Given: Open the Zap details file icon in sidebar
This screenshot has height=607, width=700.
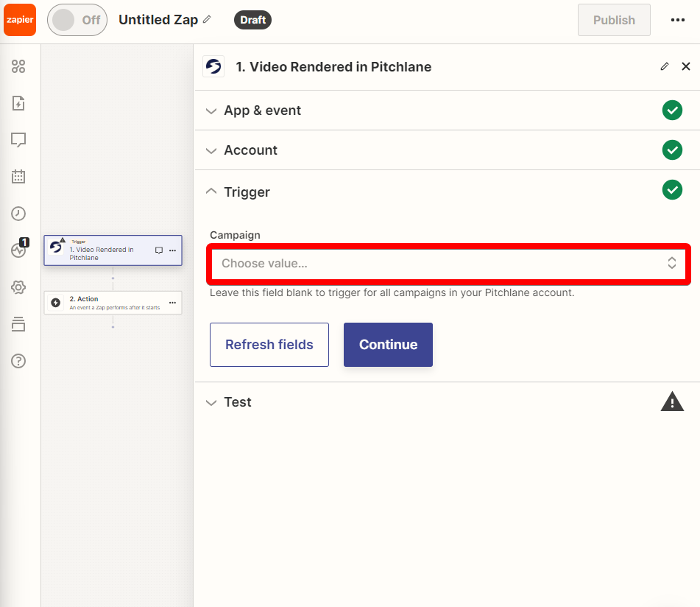Looking at the screenshot, I should (x=18, y=103).
